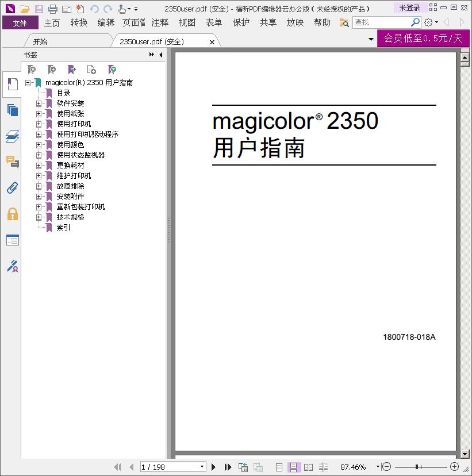
Task: Open the attachments paperclip sidebar icon
Action: (13, 188)
